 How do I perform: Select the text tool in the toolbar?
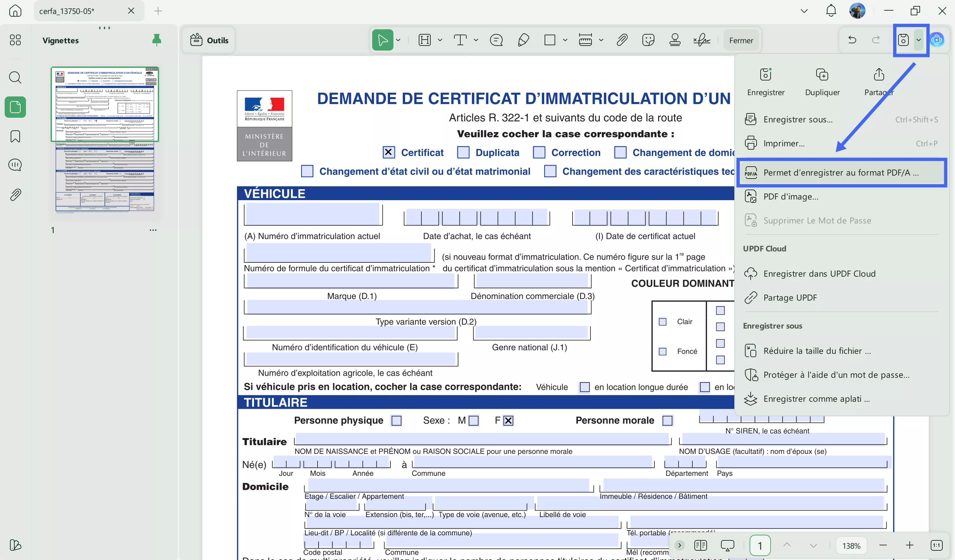(x=460, y=40)
